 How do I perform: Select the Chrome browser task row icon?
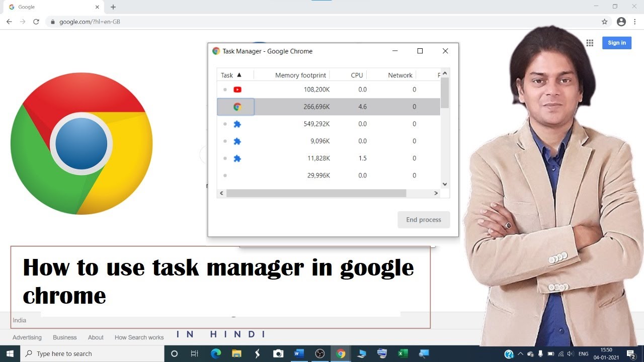tap(237, 107)
